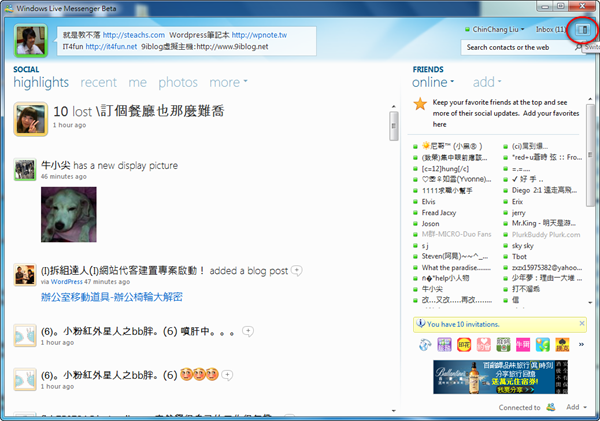Select contact zxzx15975382@yahoo
The image size is (600, 421).
click(x=547, y=268)
